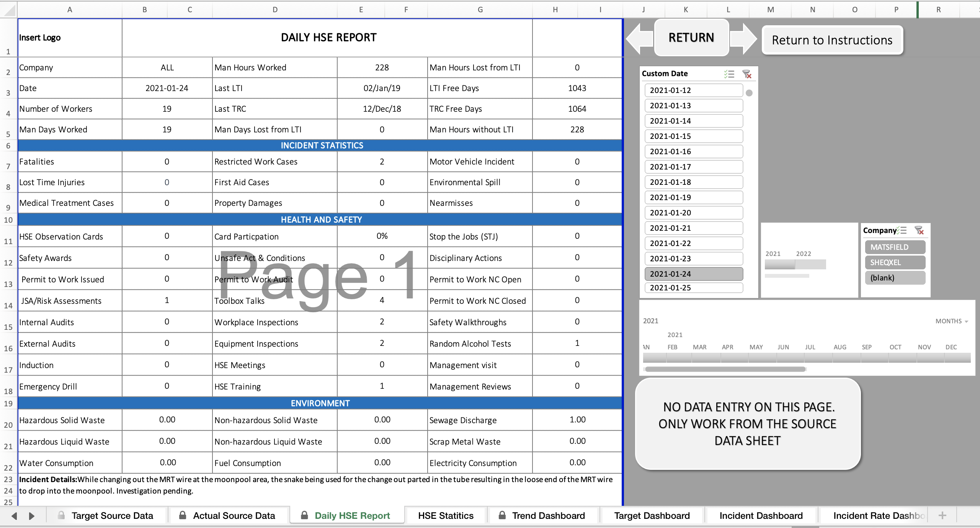This screenshot has width=980, height=528.
Task: Select the 2021-01-18 slicer date
Action: (694, 182)
